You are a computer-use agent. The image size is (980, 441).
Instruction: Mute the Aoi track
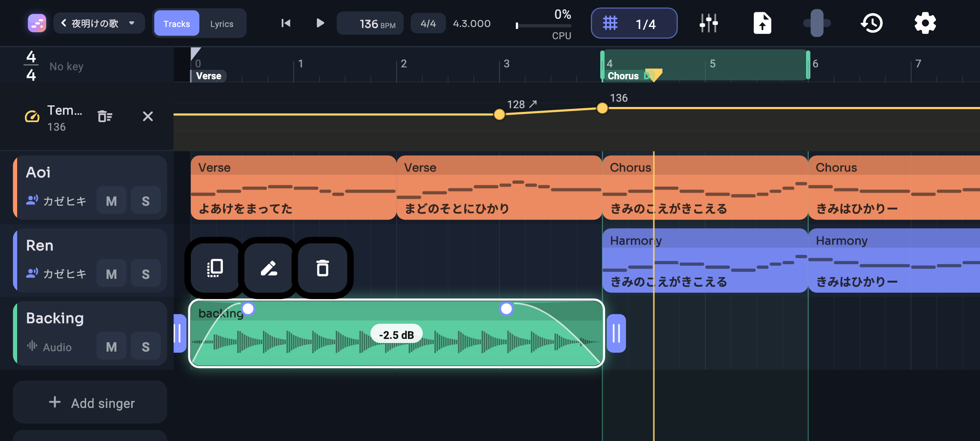coord(111,201)
